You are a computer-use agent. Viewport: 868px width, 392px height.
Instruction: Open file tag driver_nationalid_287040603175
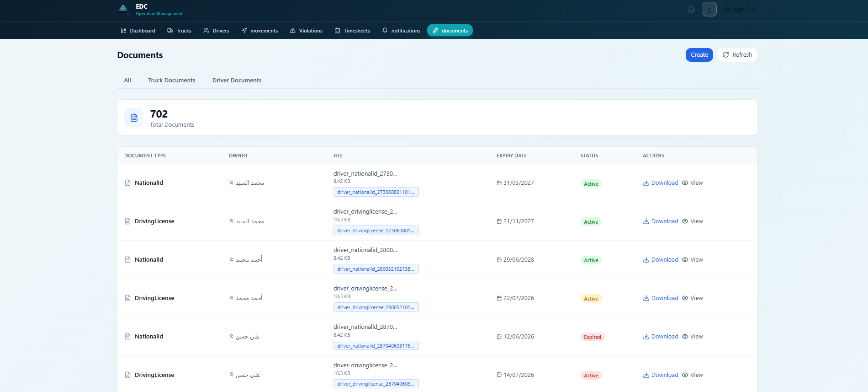(x=376, y=346)
